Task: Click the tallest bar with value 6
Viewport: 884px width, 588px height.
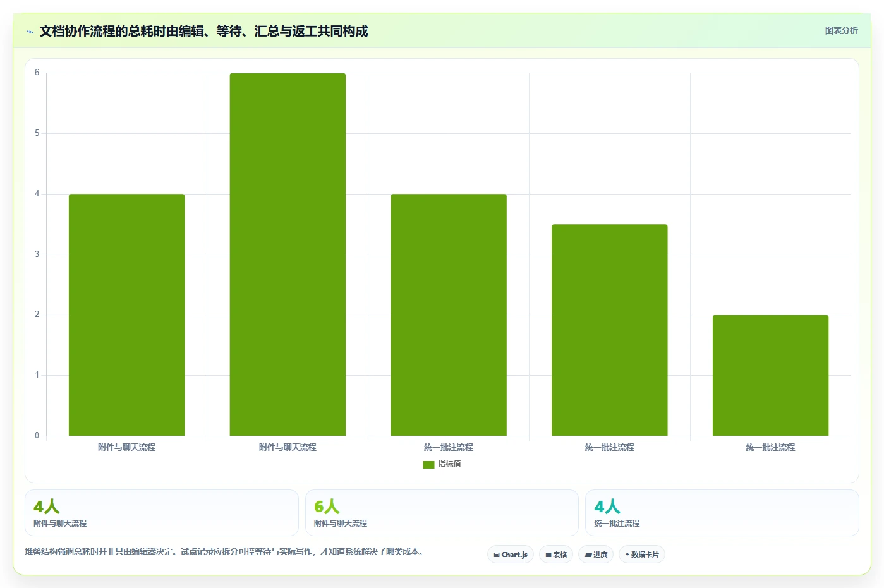Action: coord(288,255)
